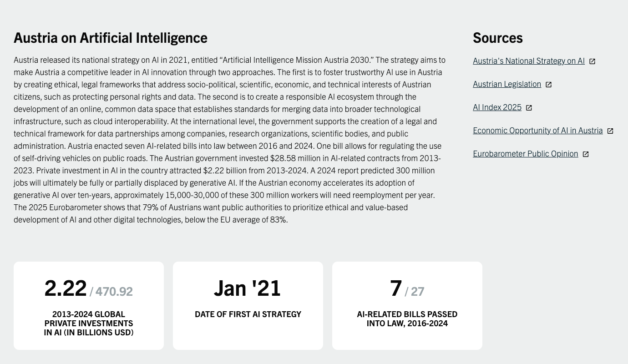Click external-link icon beside Eurobarometer Public Opinion

(586, 154)
